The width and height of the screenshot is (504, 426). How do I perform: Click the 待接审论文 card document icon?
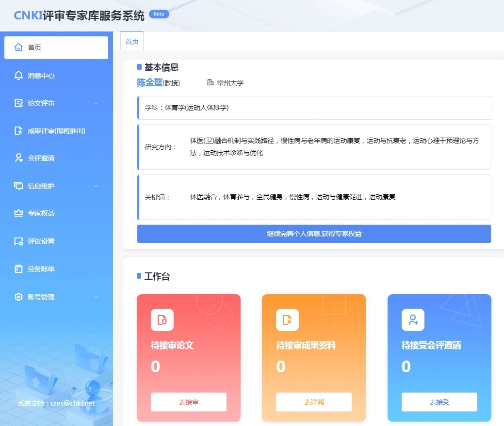click(x=162, y=320)
